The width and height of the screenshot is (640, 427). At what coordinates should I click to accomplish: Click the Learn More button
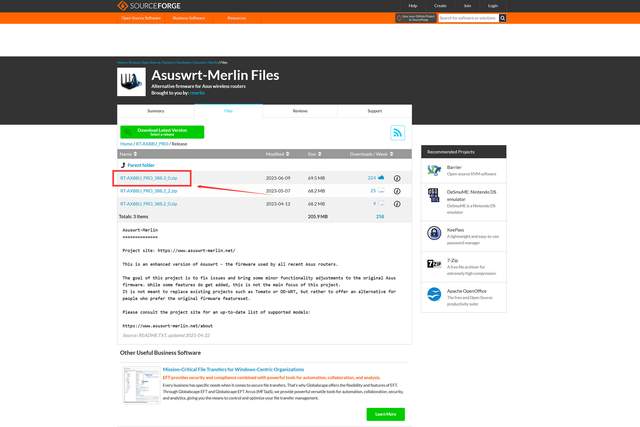[x=386, y=414]
